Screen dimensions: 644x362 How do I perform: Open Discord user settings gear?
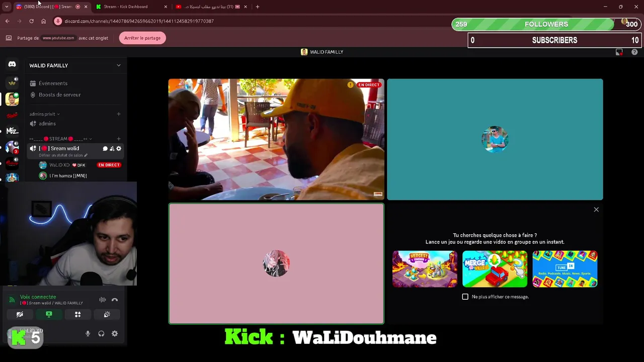click(115, 334)
